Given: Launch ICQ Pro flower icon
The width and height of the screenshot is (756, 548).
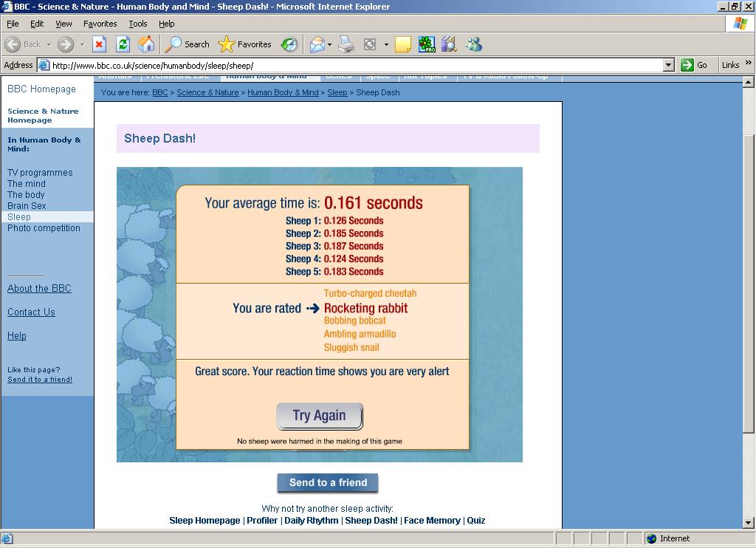Looking at the screenshot, I should tap(427, 44).
